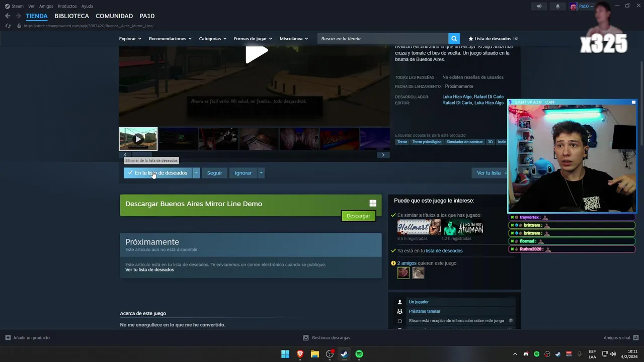Viewport: 644px width, 362px height.
Task: Open the Amigos menu
Action: pos(46,6)
